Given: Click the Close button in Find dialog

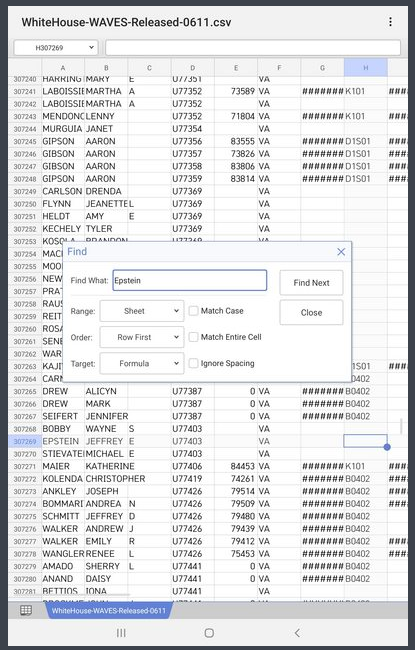Looking at the screenshot, I should 311,313.
